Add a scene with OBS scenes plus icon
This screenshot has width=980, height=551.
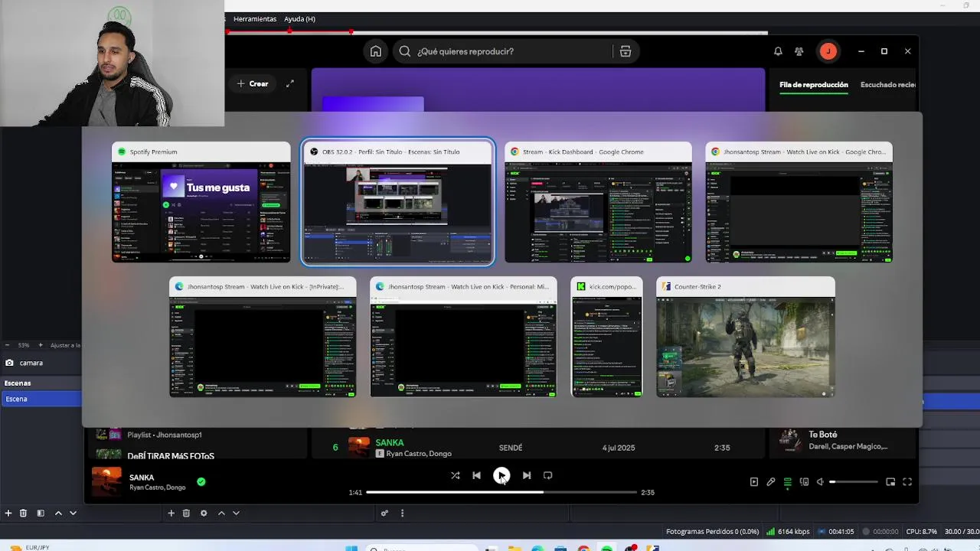8,513
